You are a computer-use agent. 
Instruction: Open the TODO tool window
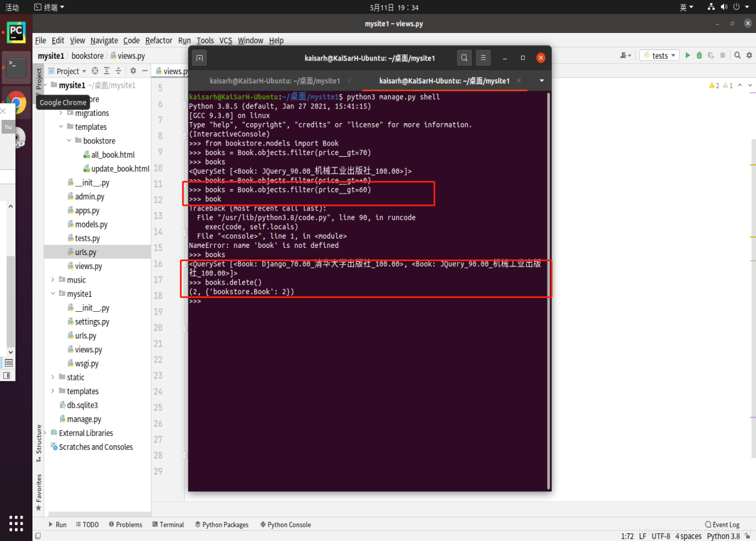click(x=87, y=525)
